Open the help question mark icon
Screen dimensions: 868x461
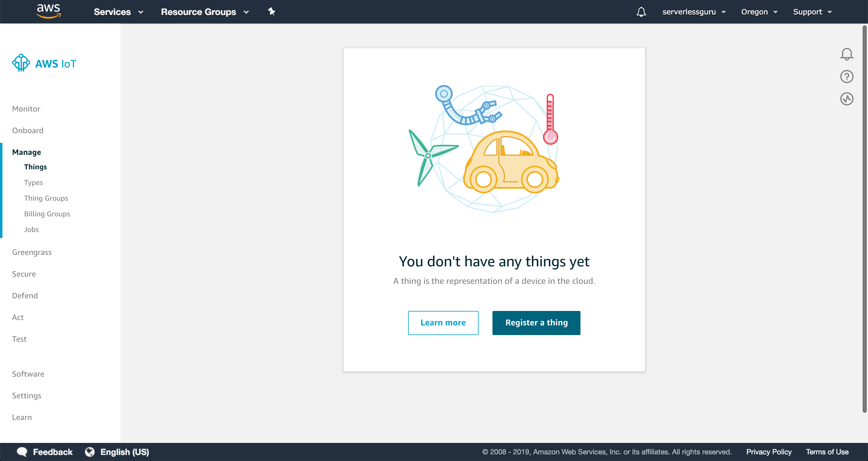(x=846, y=77)
